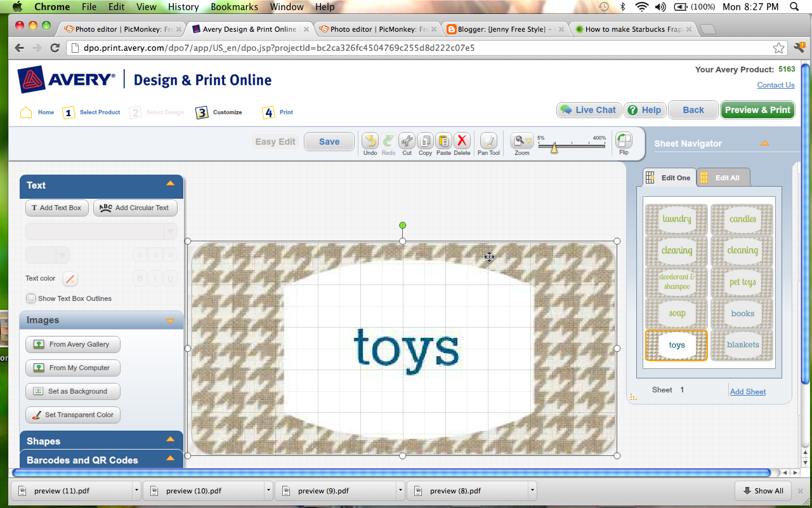Screen dimensions: 812x508
Task: Select the blankets label thumbnail
Action: 742,345
